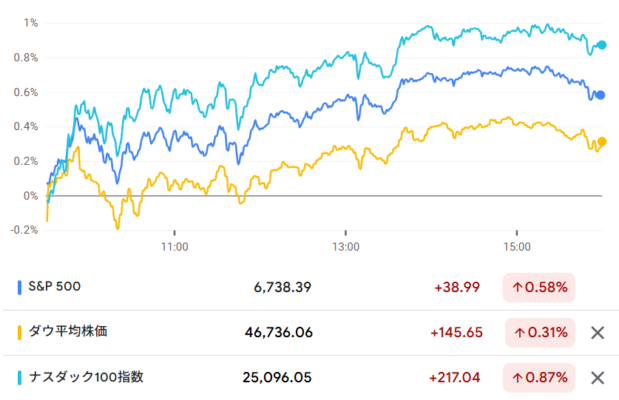Click the 15:00 time axis label
This screenshot has width=619, height=400.
click(x=516, y=246)
